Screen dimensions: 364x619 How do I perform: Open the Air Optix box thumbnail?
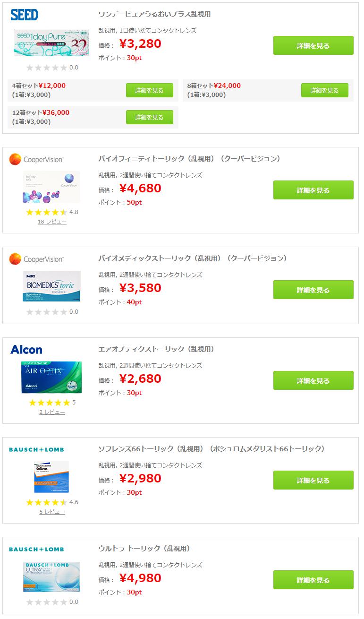click(x=51, y=377)
